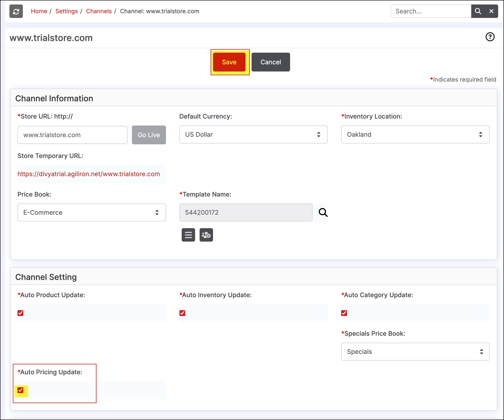Click breadcrumb text Channel: www.trialstore.com
Image resolution: width=504 pixels, height=420 pixels.
(x=159, y=11)
